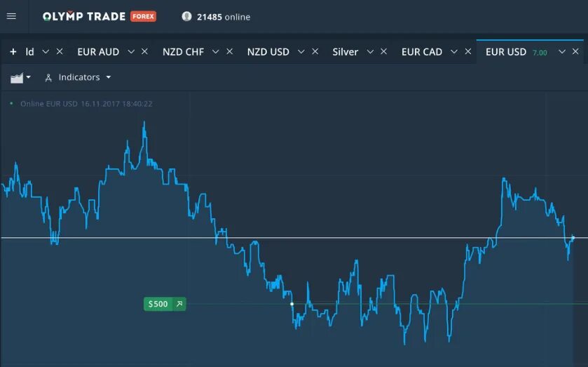Click the trade entry point marker on chart
The image size is (588, 367).
tap(292, 304)
